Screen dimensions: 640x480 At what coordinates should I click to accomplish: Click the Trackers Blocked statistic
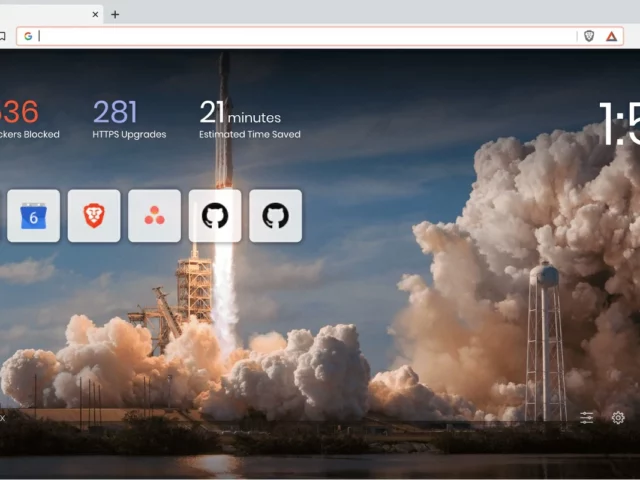(x=25, y=119)
